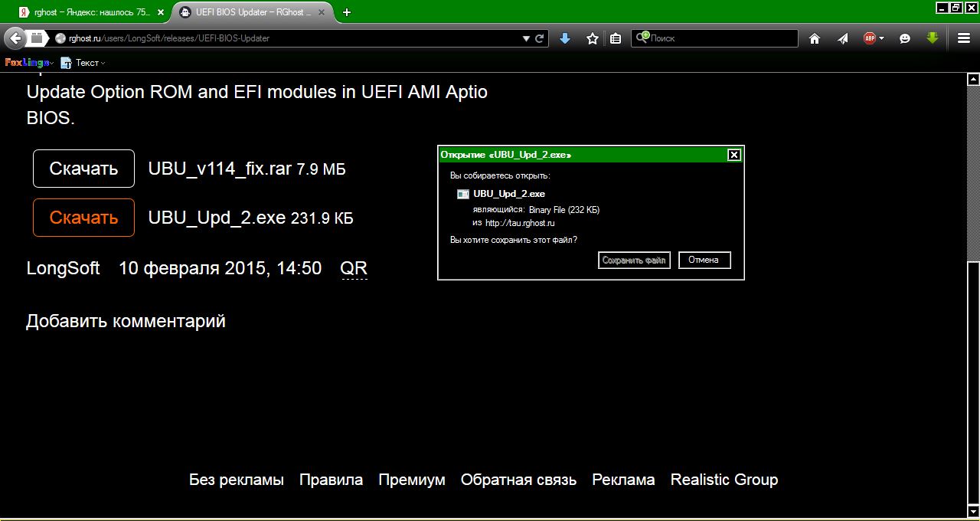980x521 pixels.
Task: Open the QR code link
Action: (354, 268)
